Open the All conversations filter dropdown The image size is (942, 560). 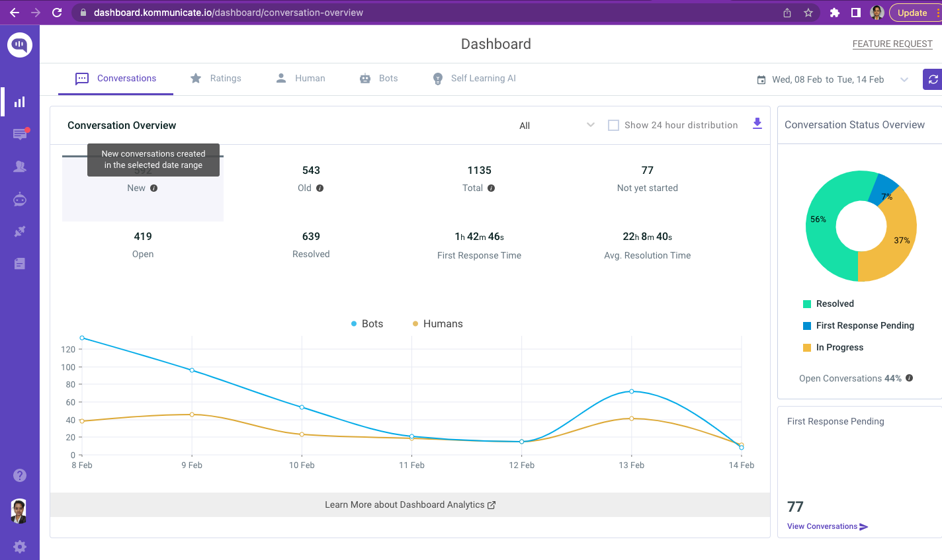click(x=557, y=126)
